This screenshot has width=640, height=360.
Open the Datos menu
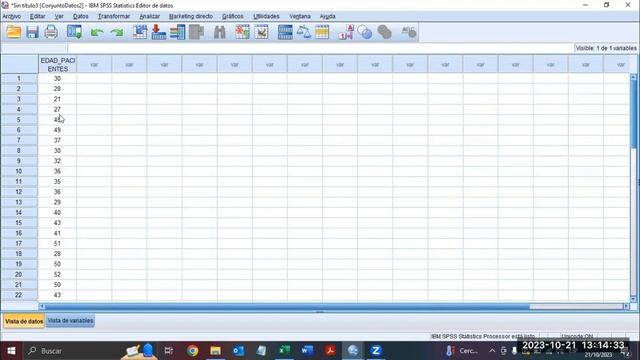click(x=80, y=16)
